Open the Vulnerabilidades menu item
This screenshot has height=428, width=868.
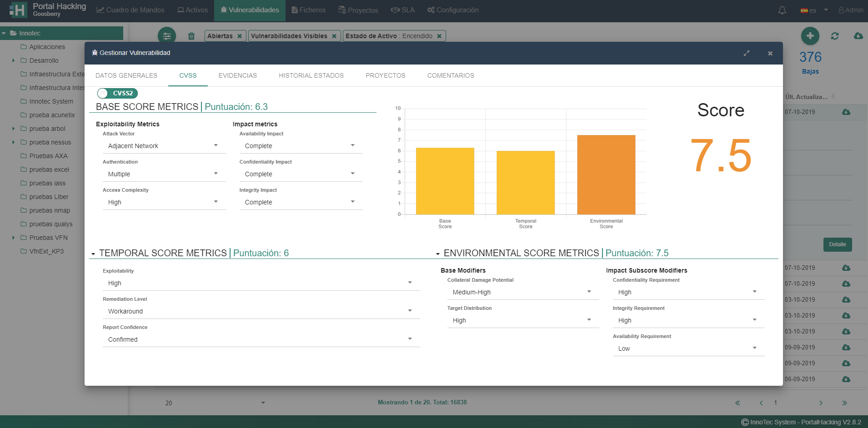tap(250, 10)
